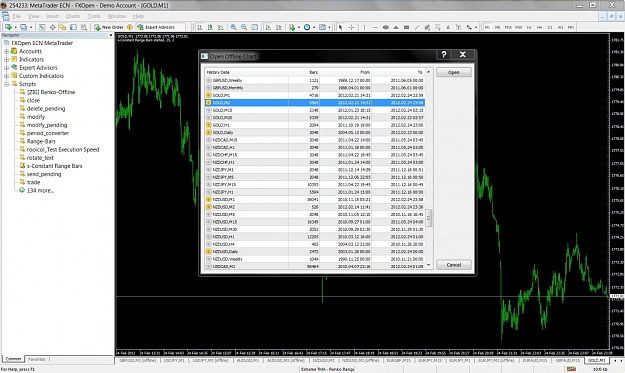This screenshot has width=625, height=373.
Task: Select the Ellipse drawing tool
Action: pos(385,27)
